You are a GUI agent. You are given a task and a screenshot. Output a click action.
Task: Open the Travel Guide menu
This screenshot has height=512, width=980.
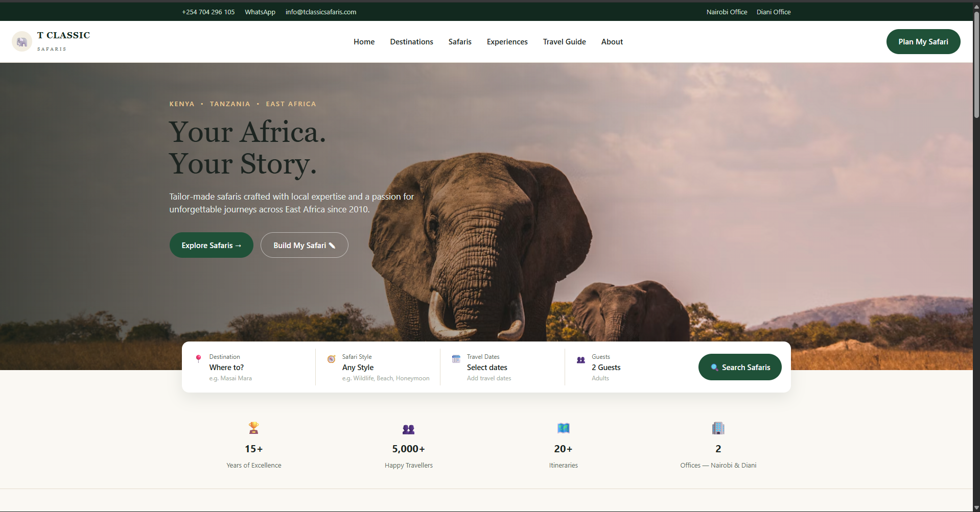(564, 42)
